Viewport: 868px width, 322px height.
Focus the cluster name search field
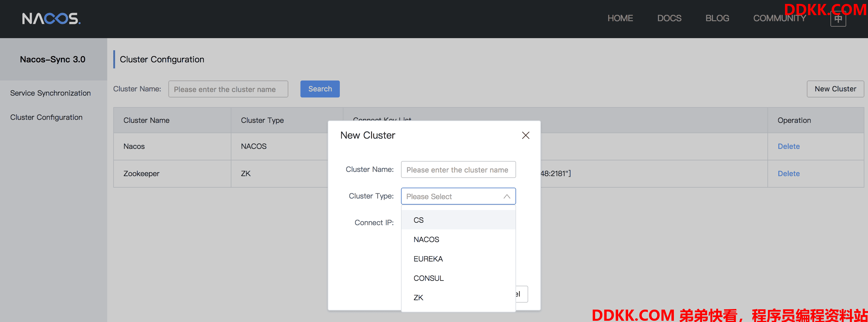click(x=228, y=89)
